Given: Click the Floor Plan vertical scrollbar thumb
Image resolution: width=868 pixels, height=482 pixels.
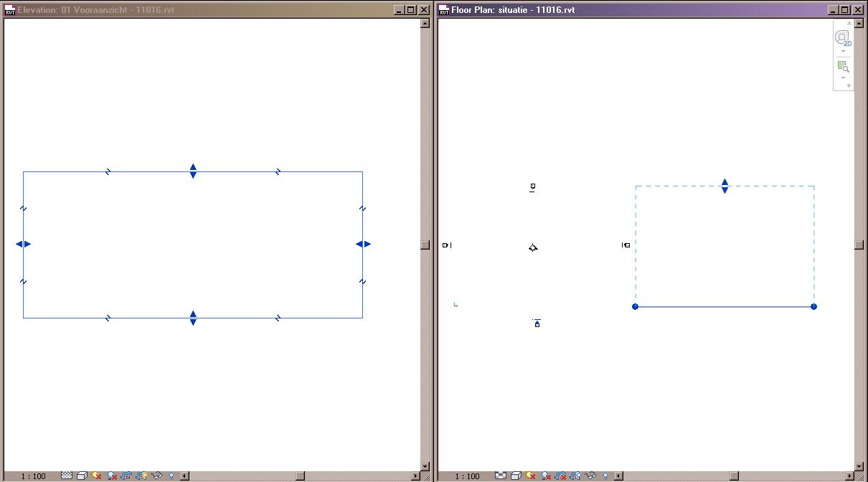Looking at the screenshot, I should tap(859, 245).
